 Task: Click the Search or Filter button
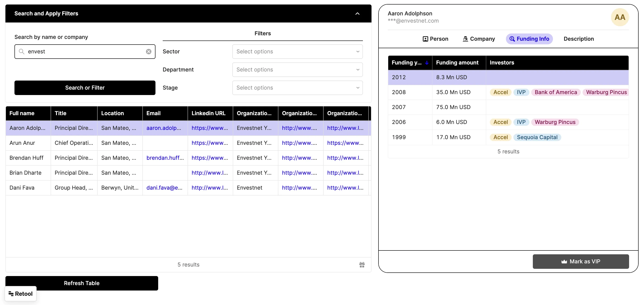[85, 88]
